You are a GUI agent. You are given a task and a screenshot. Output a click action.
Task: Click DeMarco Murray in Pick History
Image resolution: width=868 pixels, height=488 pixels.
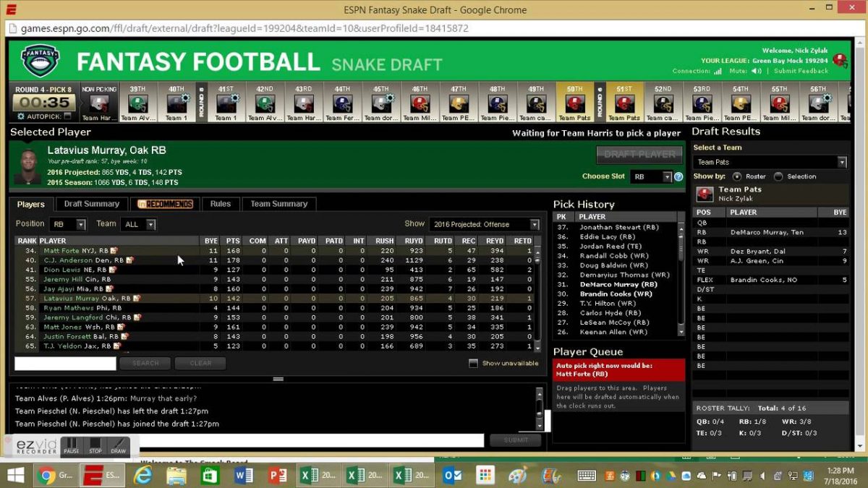[618, 285]
